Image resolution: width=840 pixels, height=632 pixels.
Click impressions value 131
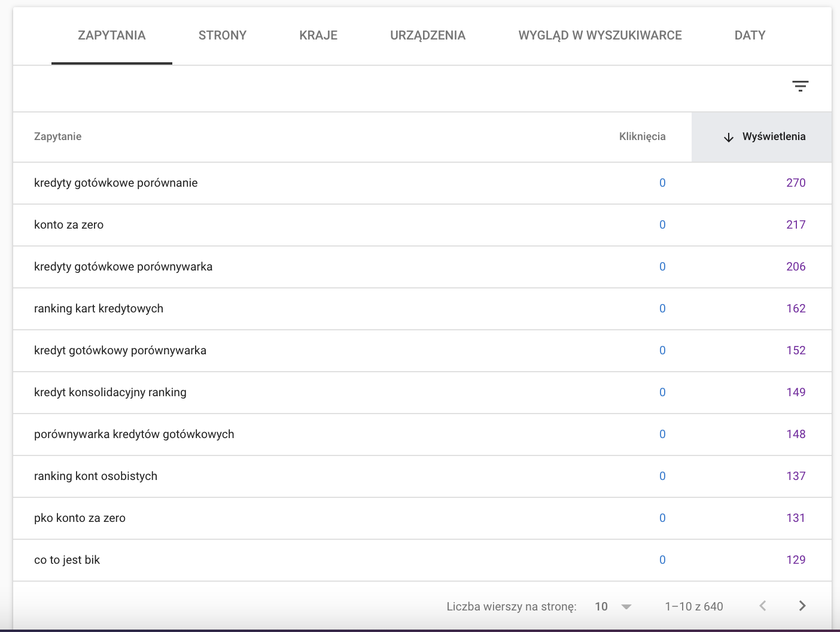(796, 518)
